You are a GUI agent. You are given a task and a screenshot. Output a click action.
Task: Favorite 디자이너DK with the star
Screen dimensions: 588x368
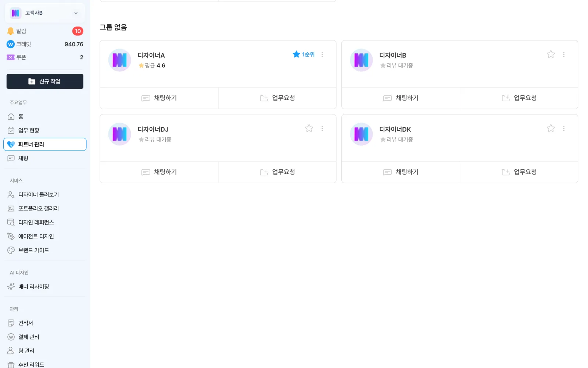(551, 128)
